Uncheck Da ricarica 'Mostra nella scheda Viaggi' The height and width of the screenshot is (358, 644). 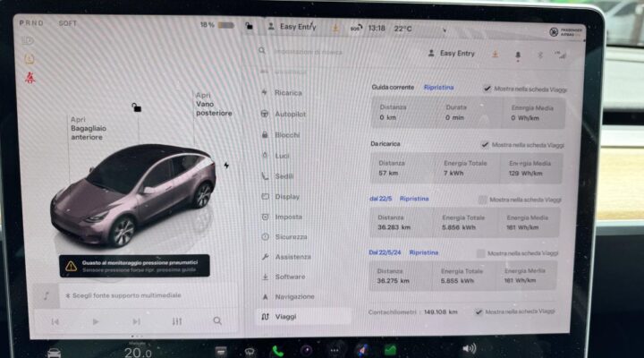(x=485, y=144)
